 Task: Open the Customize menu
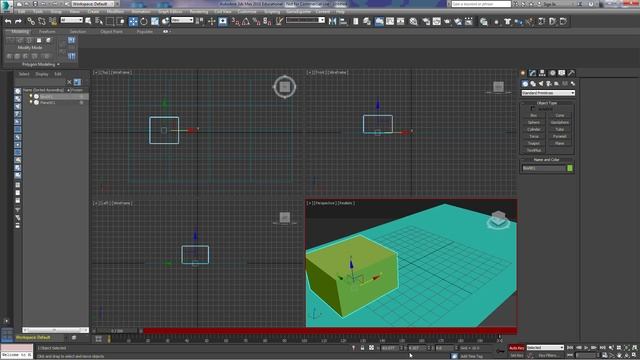(x=247, y=12)
